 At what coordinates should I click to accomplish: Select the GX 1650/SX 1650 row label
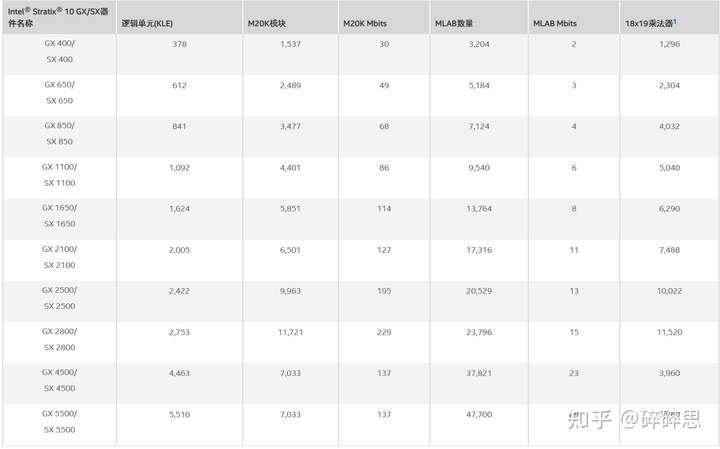click(60, 215)
